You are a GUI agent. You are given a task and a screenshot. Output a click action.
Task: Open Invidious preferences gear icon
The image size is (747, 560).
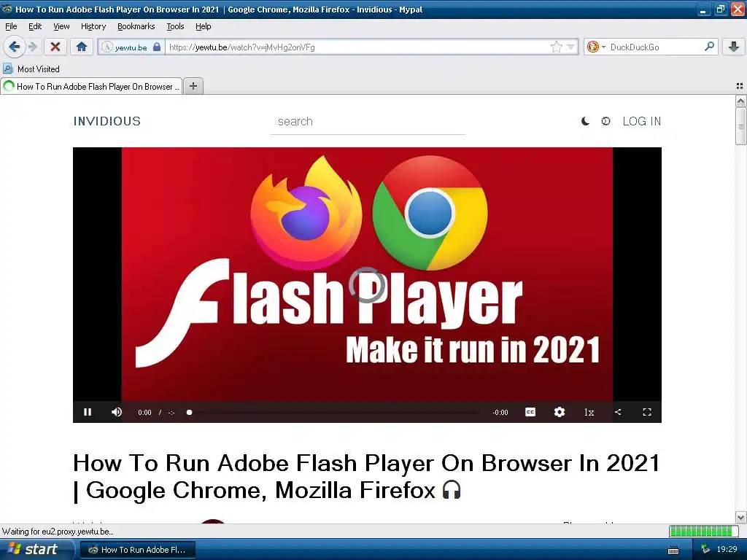[x=605, y=122]
